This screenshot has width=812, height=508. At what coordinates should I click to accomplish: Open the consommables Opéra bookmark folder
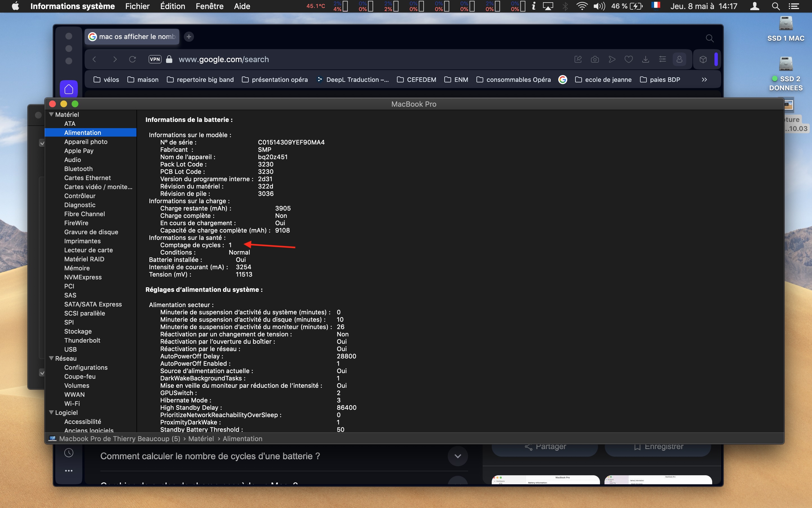(514, 80)
